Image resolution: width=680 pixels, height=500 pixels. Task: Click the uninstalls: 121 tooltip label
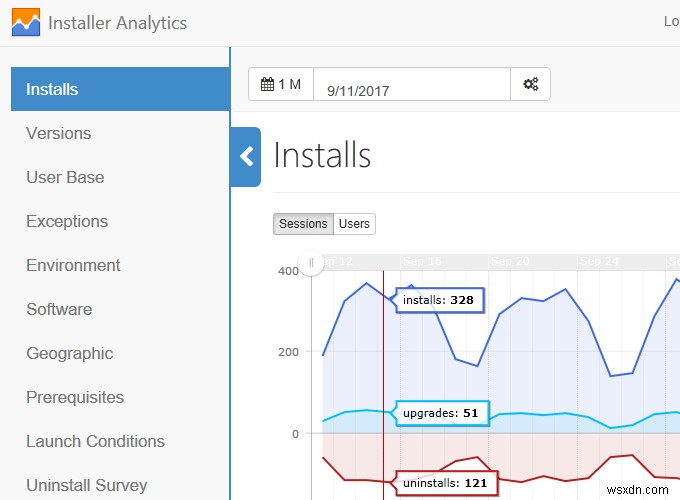[x=446, y=483]
